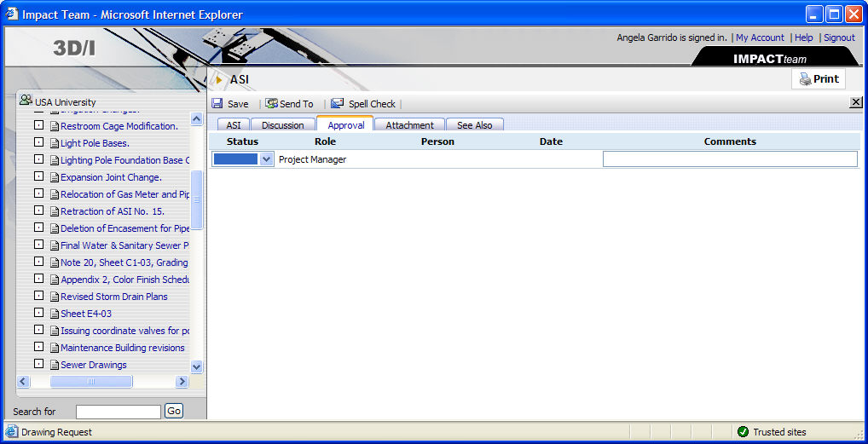868x444 pixels.
Task: Switch to the Attachment tab
Action: point(409,125)
